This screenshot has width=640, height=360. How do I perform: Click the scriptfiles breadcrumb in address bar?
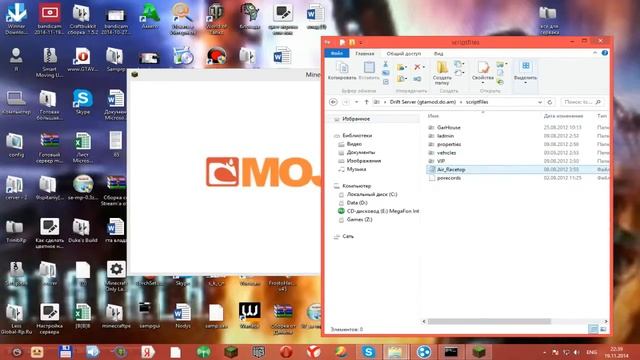click(477, 102)
